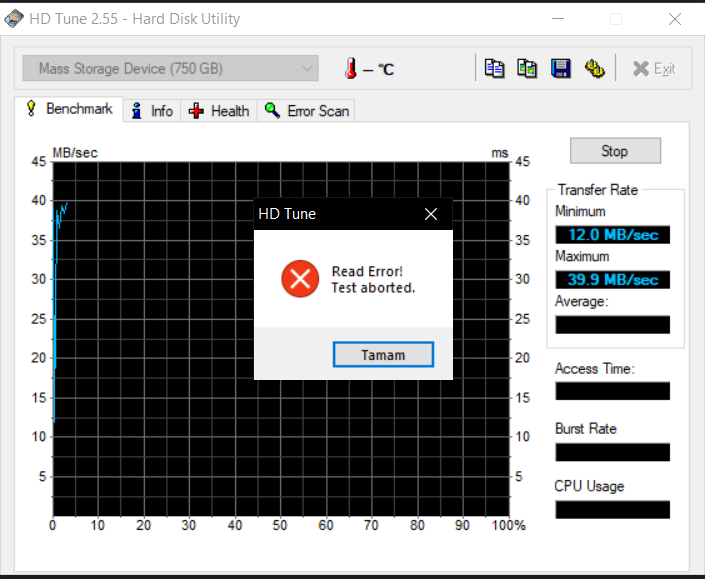Click the Minimum value 12.0 MB/sec

(612, 235)
